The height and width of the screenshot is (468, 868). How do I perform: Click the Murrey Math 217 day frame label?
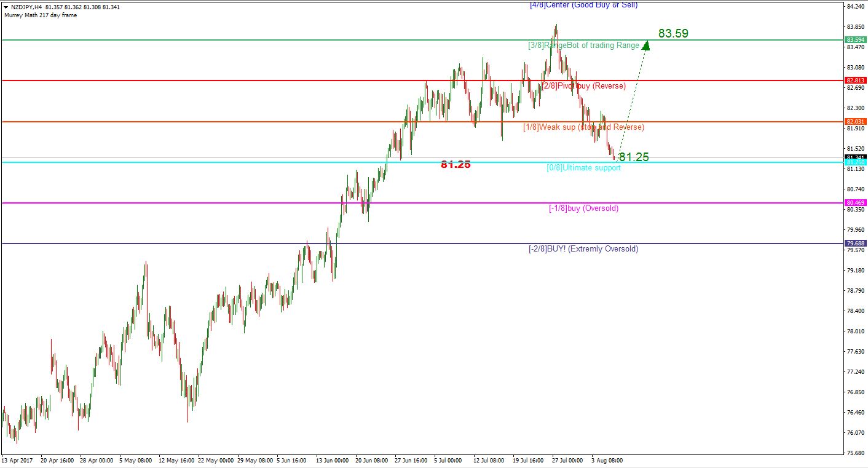tap(41, 15)
